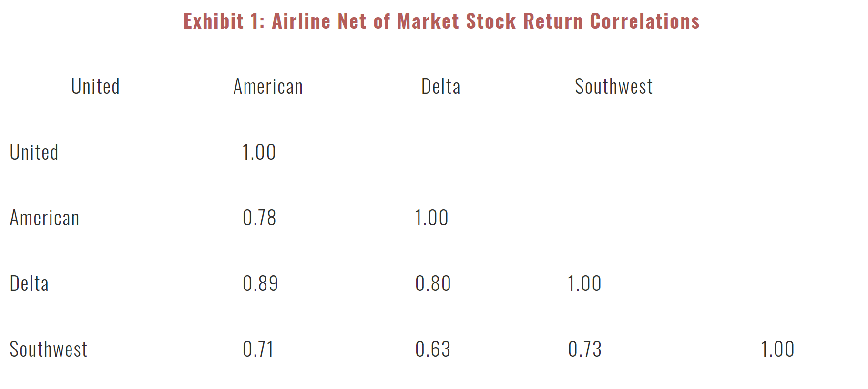Click the Delta row label

(29, 284)
